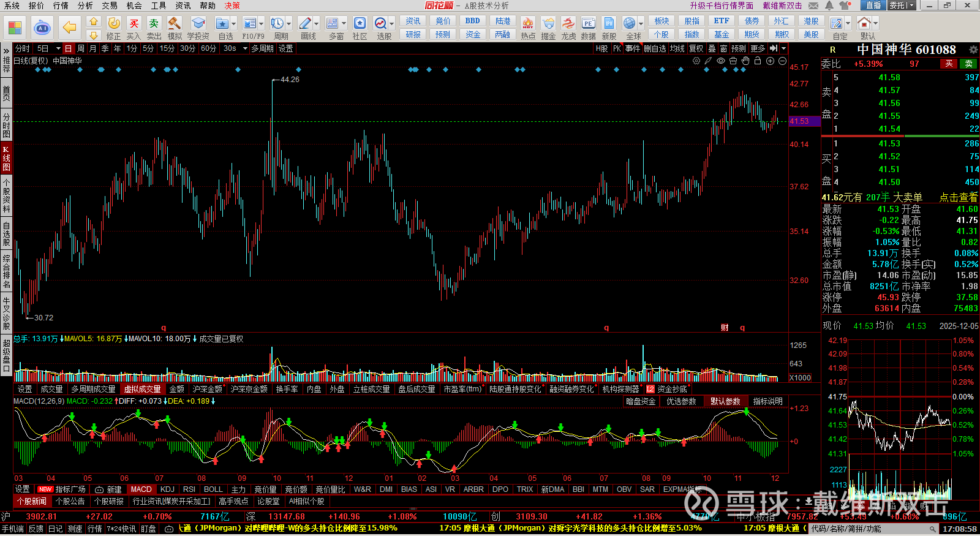Toggle 复权 price adjustment on chart
980x536 pixels.
[696, 48]
